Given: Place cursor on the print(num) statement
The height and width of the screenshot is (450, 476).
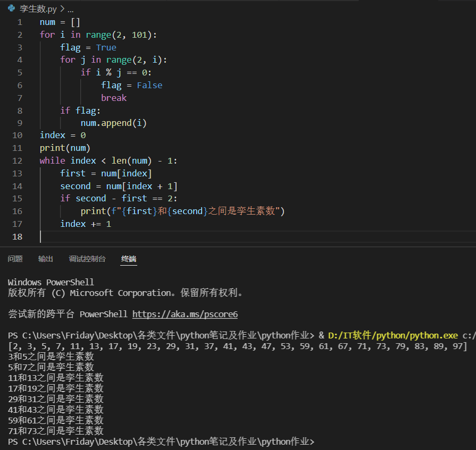Looking at the screenshot, I should [x=64, y=148].
